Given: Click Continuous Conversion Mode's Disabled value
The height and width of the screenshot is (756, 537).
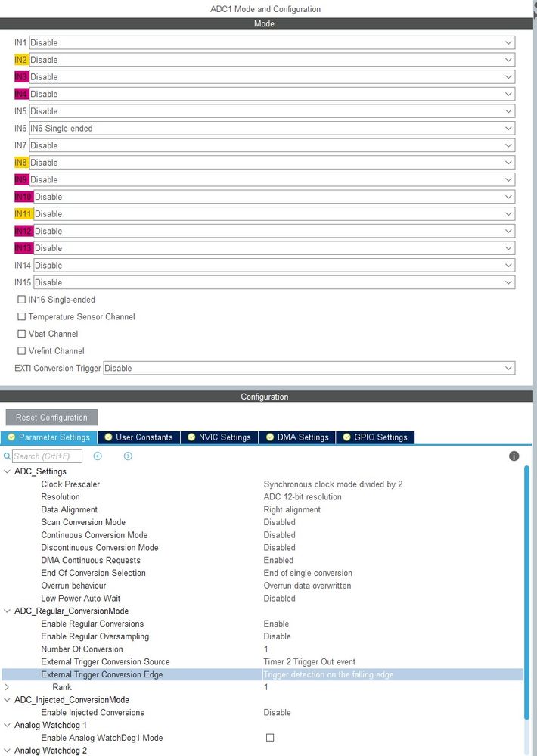Looking at the screenshot, I should [x=280, y=535].
